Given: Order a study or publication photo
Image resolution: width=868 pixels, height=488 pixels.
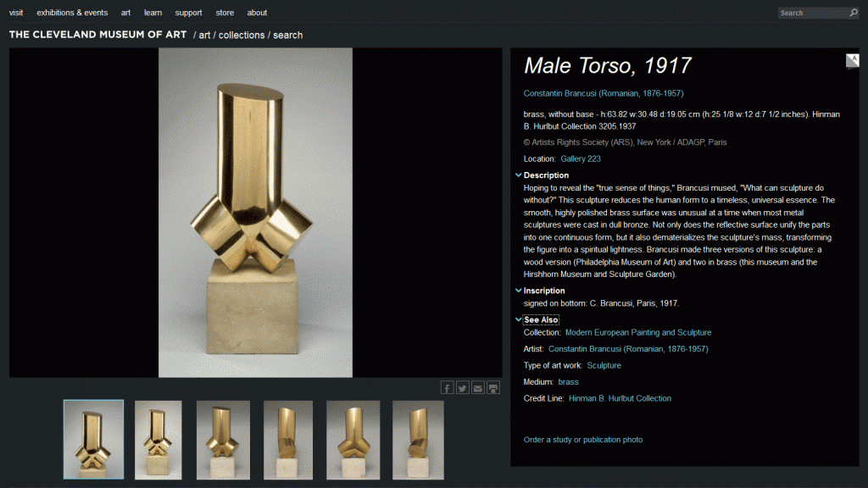Looking at the screenshot, I should [x=583, y=440].
